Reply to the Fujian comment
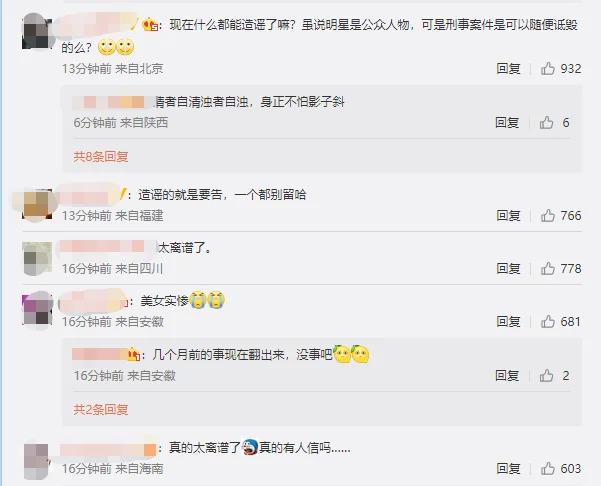 click(508, 216)
